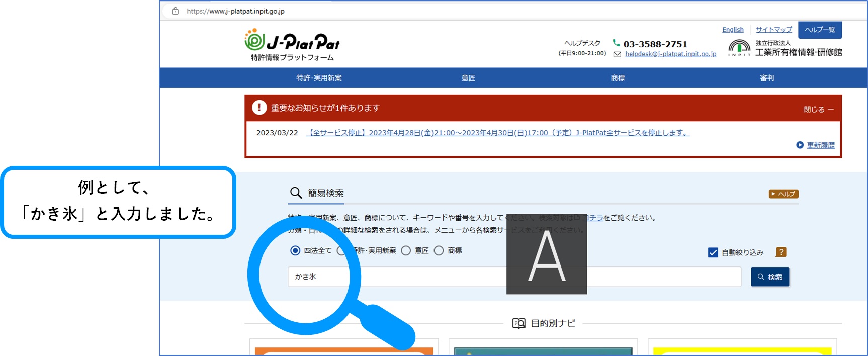Click the helpdesk phone icon
The height and width of the screenshot is (356, 868).
click(x=616, y=43)
